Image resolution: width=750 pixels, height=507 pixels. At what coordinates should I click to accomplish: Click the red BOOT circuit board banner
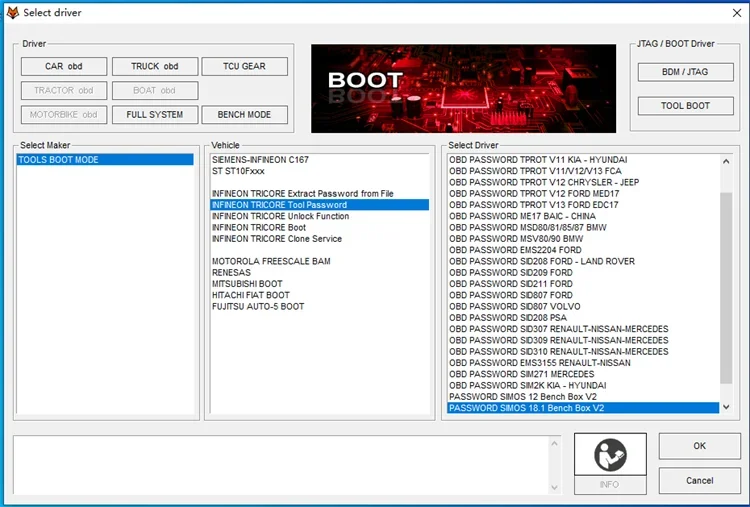(463, 88)
